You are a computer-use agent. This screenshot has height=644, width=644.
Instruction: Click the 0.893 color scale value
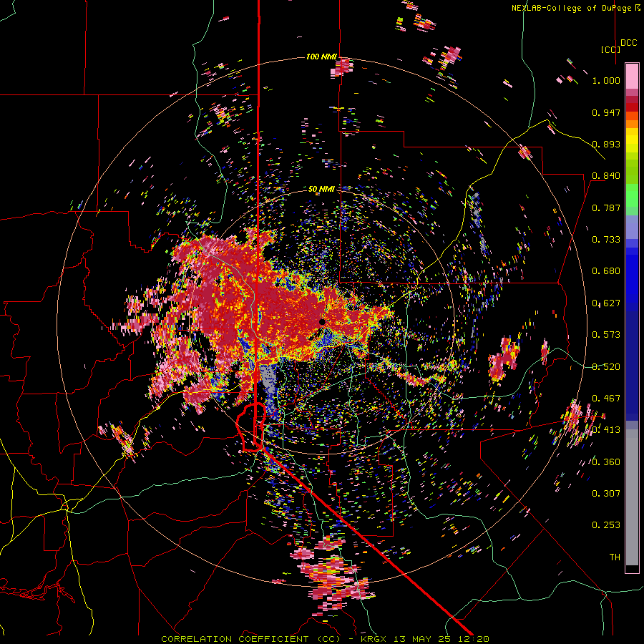(606, 144)
